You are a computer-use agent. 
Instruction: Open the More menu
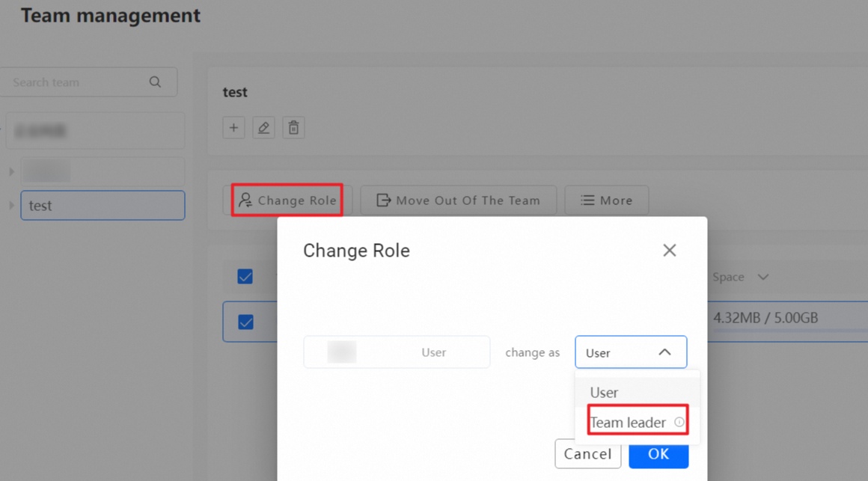tap(606, 200)
